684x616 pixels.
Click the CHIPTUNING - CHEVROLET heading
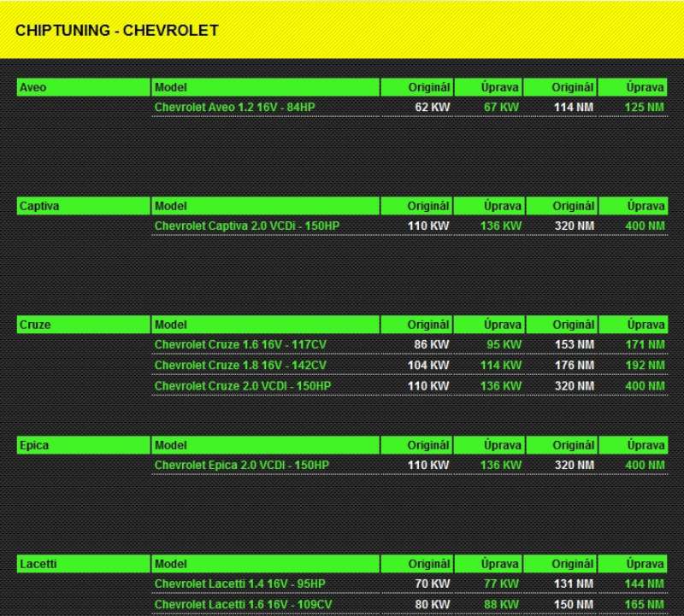click(x=117, y=31)
